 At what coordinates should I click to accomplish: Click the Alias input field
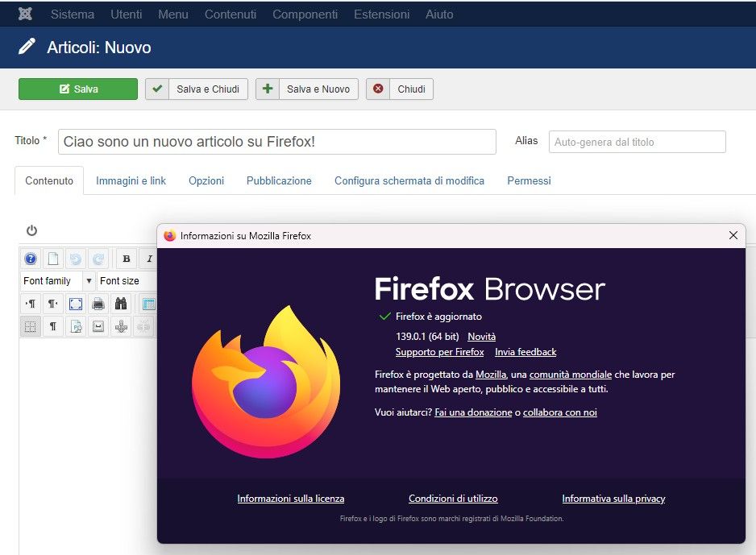point(638,142)
